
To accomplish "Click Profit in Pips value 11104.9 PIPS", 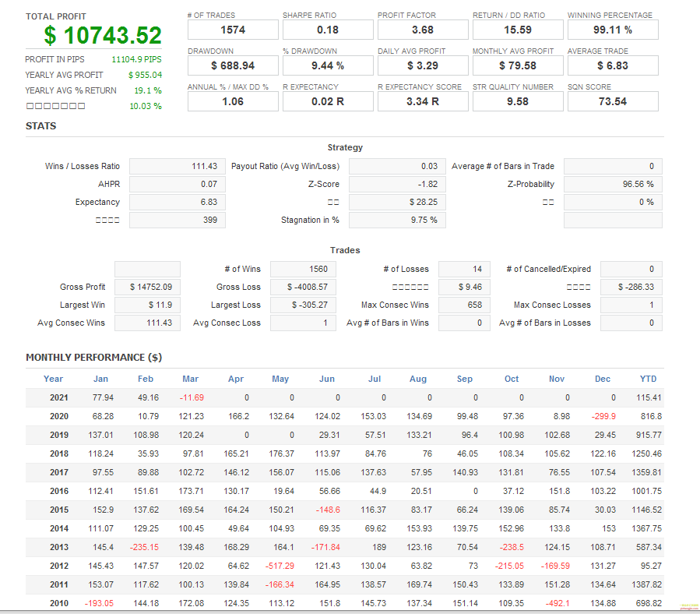I will click(136, 59).
